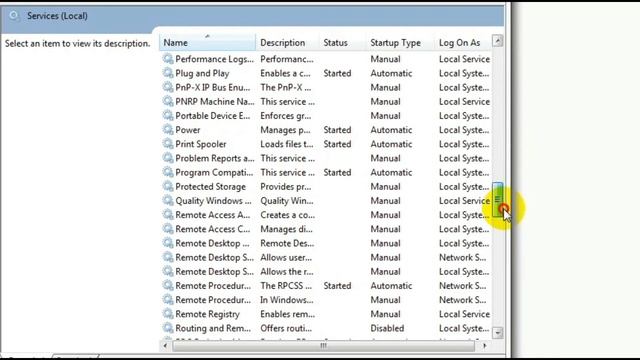Image resolution: width=640 pixels, height=360 pixels.
Task: Click 'Loads files t...' description text
Action: (287, 144)
